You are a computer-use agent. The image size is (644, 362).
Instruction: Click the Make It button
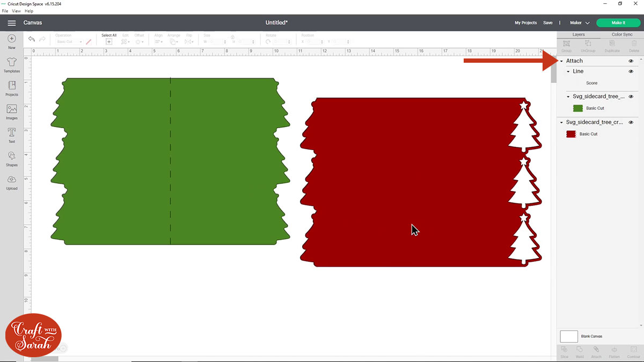point(618,23)
